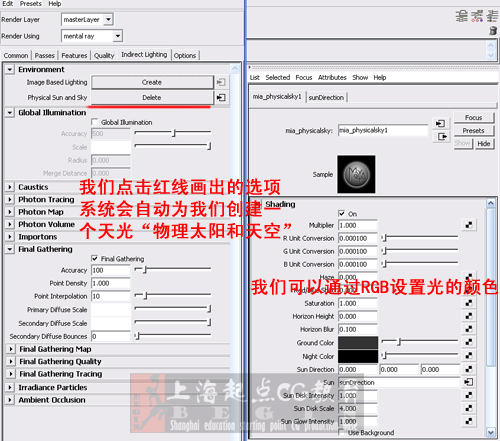Toggle the Final Gathering checkbox
Viewport: 500px width, 441px height.
pyautogui.click(x=95, y=258)
